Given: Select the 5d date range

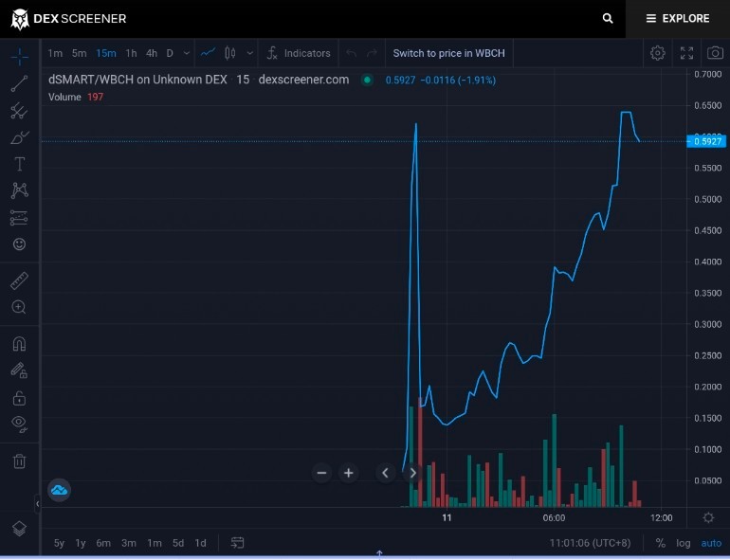Looking at the screenshot, I should (178, 543).
